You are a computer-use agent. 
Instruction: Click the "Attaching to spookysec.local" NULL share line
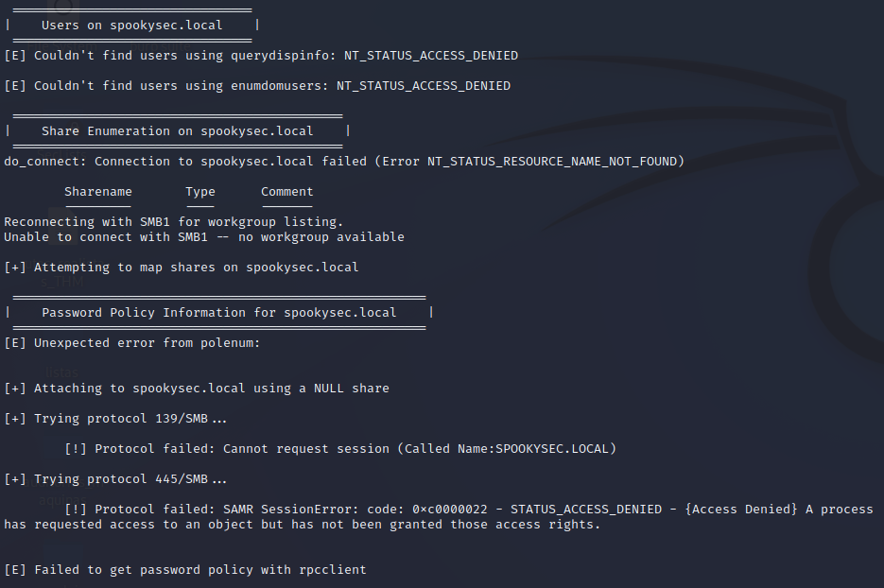pos(197,389)
